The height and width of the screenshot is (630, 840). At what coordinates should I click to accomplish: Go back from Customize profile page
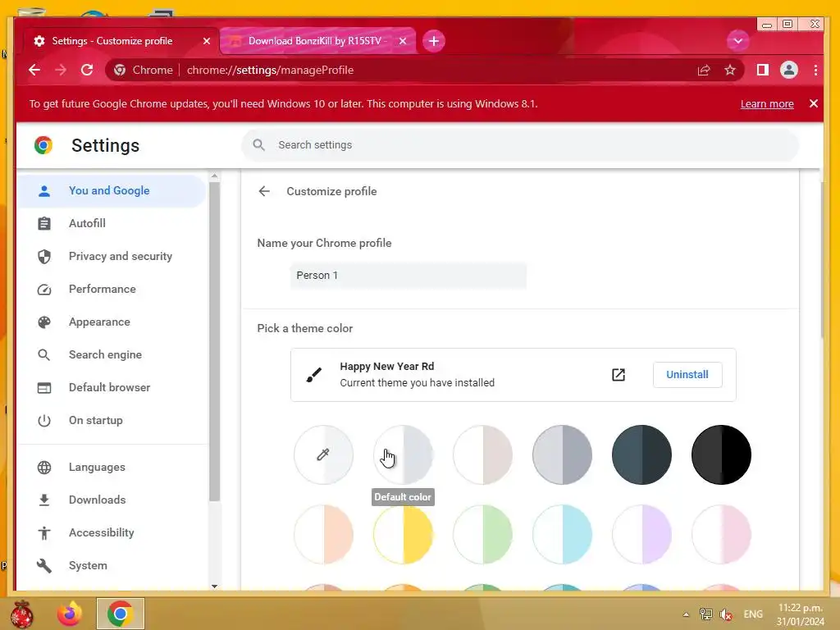(x=264, y=191)
